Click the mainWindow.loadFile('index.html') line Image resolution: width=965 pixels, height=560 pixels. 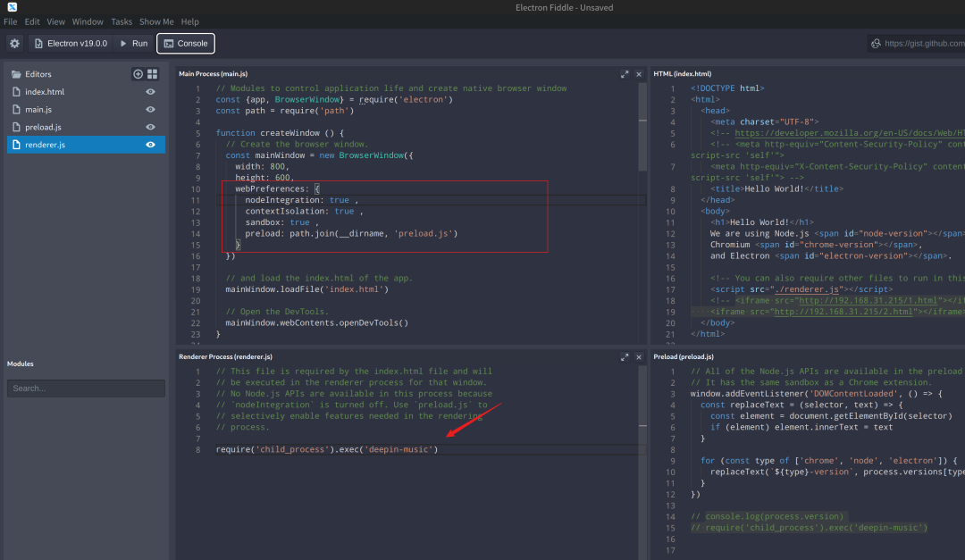307,290
